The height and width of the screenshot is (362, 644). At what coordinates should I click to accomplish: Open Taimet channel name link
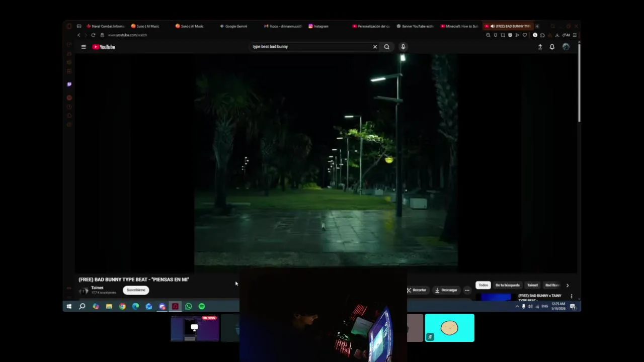pyautogui.click(x=97, y=288)
